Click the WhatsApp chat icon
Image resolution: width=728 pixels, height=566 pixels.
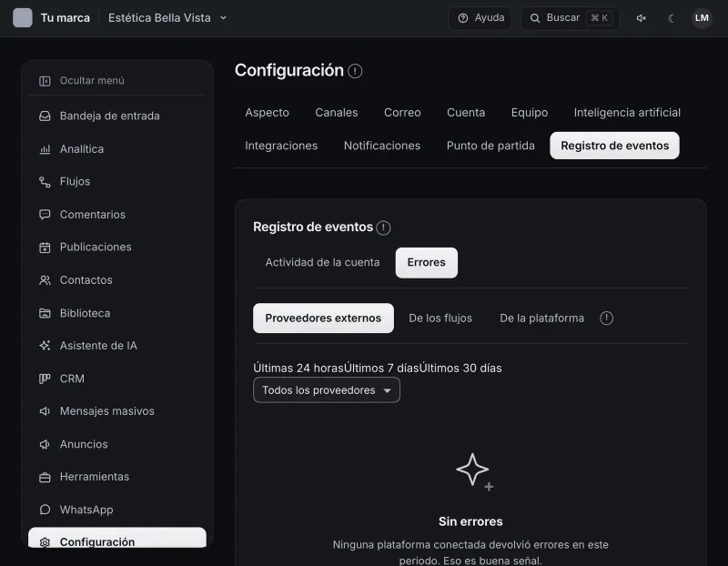(45, 510)
